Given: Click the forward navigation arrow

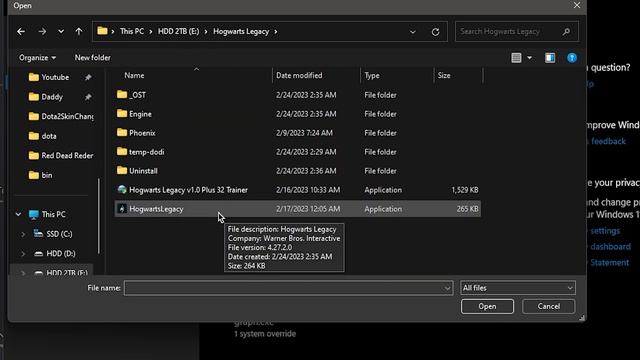Looking at the screenshot, I should [42, 31].
